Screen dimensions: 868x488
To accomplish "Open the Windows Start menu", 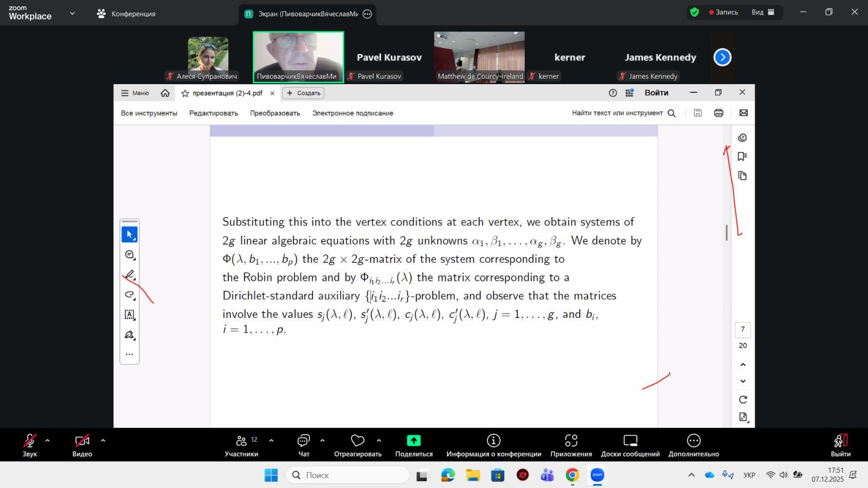I will (x=271, y=475).
